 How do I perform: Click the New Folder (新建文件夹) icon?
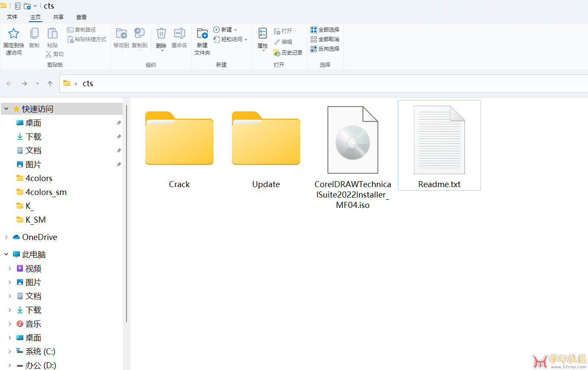click(202, 34)
